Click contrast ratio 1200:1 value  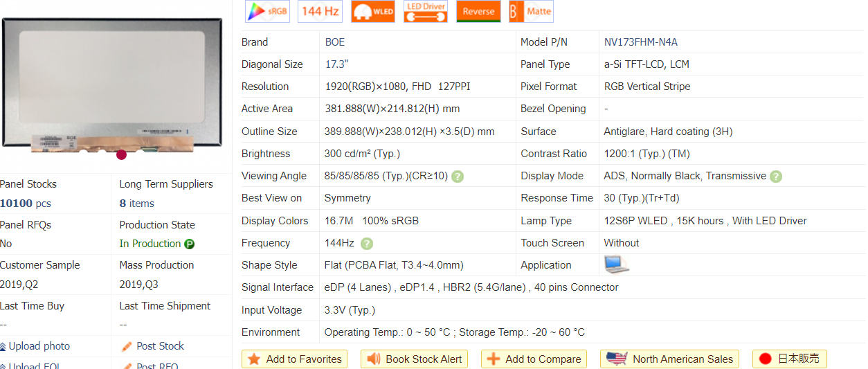(x=647, y=154)
